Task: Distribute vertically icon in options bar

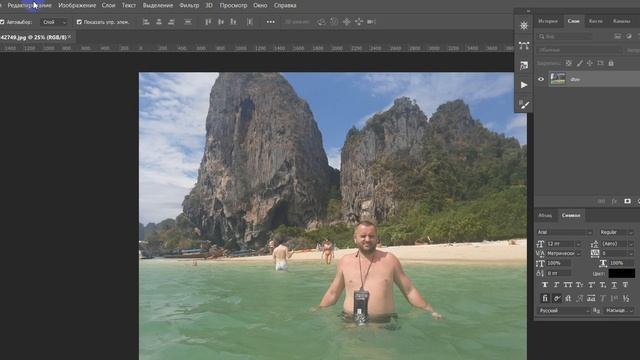Action: pyautogui.click(x=188, y=22)
